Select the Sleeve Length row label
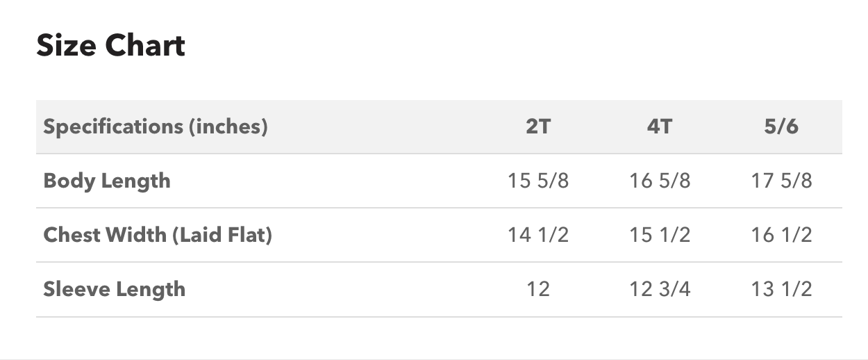Viewport: 868px width, 360px height. 115,289
